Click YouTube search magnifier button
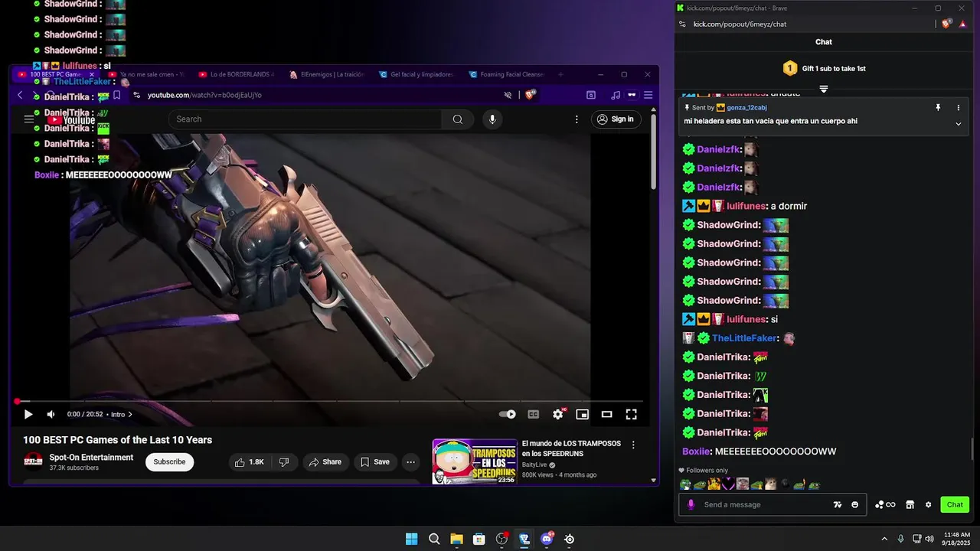The width and height of the screenshot is (980, 551). (x=458, y=119)
